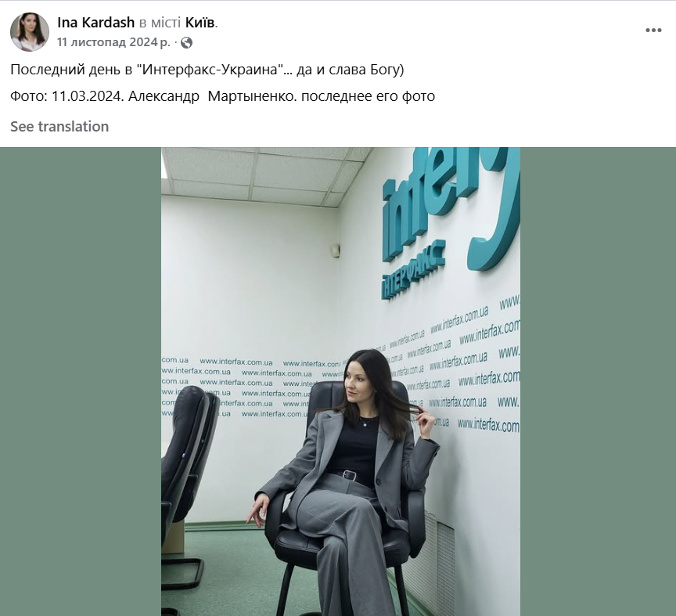Viewport: 676px width, 616px height.
Task: Click See translation under the post
Action: point(59,126)
